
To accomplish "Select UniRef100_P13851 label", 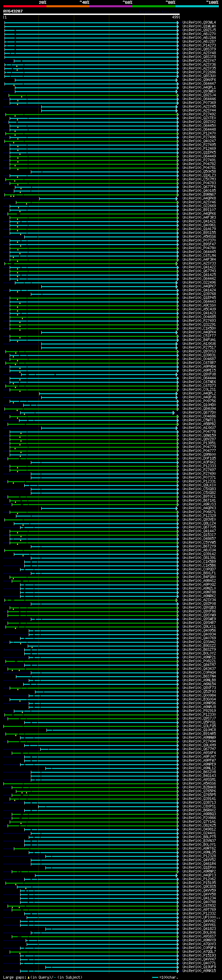I will (199, 443).
